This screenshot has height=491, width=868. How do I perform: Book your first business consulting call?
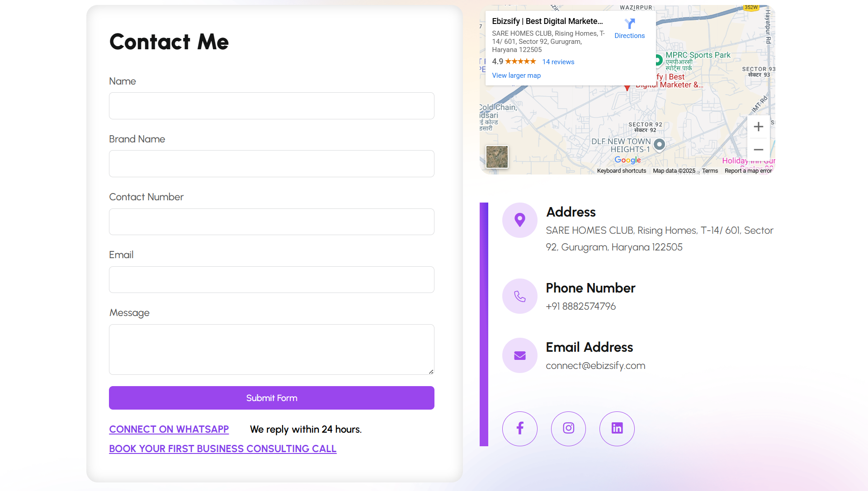click(x=222, y=449)
